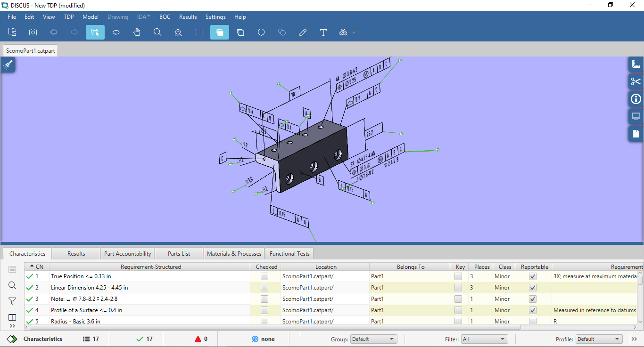The image size is (644, 347).
Task: Enable the Key checkbox on the Radius row
Action: (458, 321)
